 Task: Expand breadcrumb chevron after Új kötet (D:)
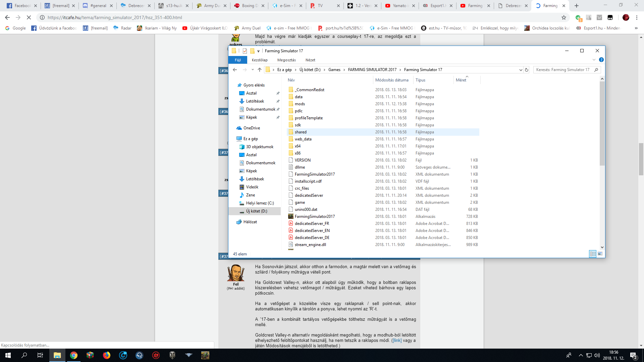pyautogui.click(x=324, y=70)
